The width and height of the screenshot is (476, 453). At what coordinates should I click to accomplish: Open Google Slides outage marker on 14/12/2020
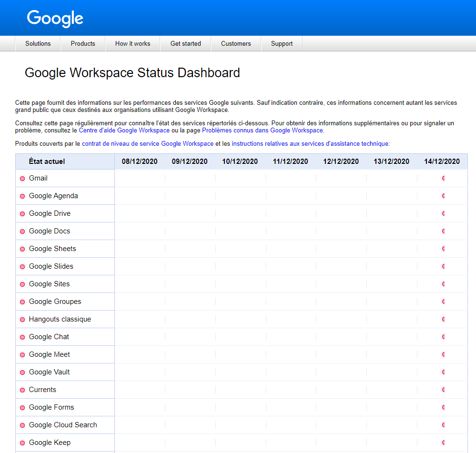click(443, 266)
